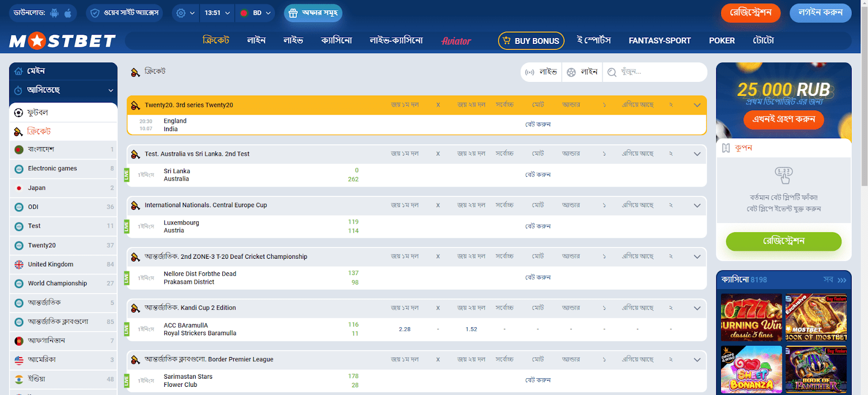Viewport: 868px width, 395px height.
Task: Open the BD country dropdown
Action: [x=255, y=13]
